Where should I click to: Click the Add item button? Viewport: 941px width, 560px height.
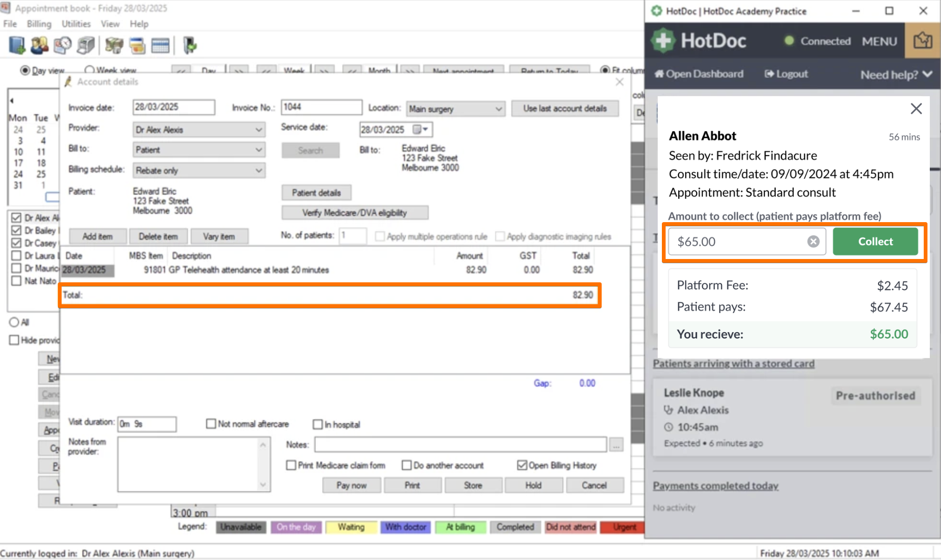[x=98, y=237]
